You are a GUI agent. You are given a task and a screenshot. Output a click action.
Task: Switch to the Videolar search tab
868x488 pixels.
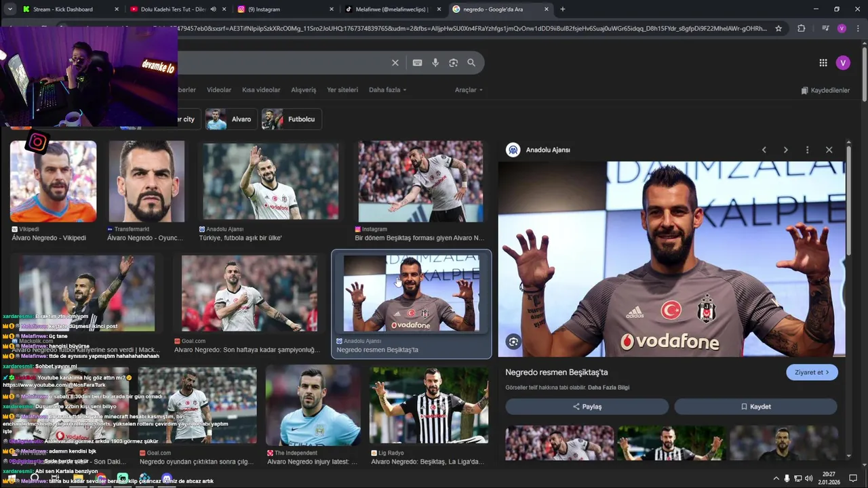219,90
